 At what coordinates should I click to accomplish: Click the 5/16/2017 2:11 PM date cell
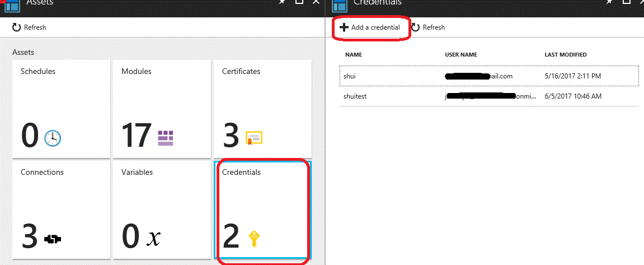574,76
